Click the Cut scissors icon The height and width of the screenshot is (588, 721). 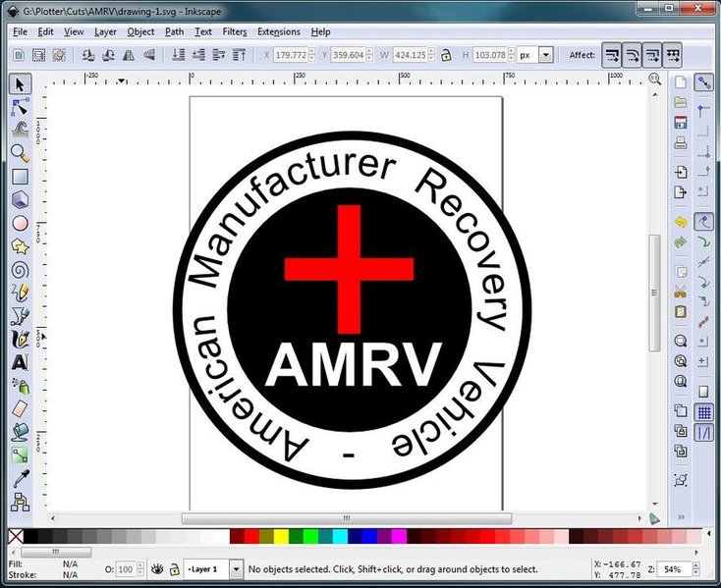[x=681, y=292]
